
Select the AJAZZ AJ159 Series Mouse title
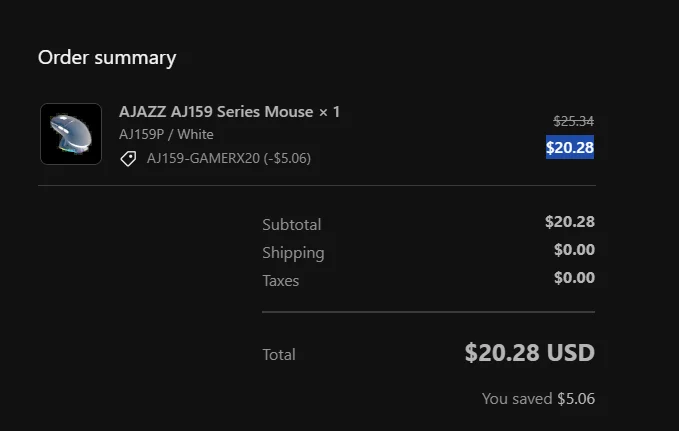click(216, 111)
